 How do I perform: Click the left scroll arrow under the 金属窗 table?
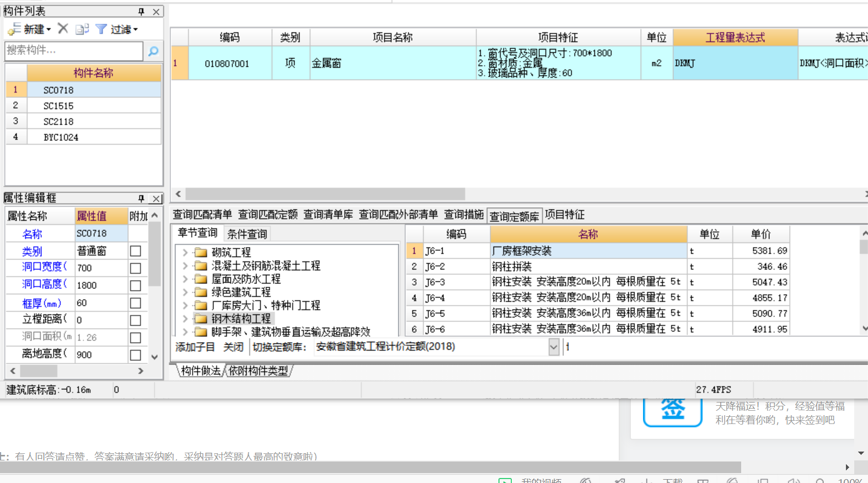point(178,194)
